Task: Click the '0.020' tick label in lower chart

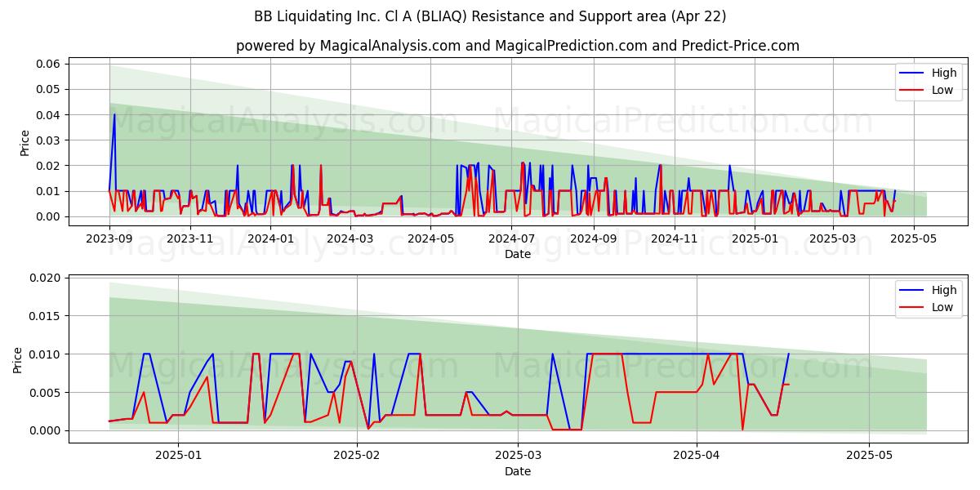Action: tap(46, 278)
